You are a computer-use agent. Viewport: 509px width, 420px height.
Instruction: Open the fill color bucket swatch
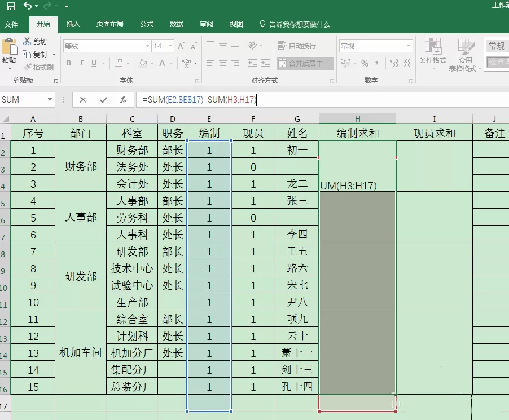143,63
